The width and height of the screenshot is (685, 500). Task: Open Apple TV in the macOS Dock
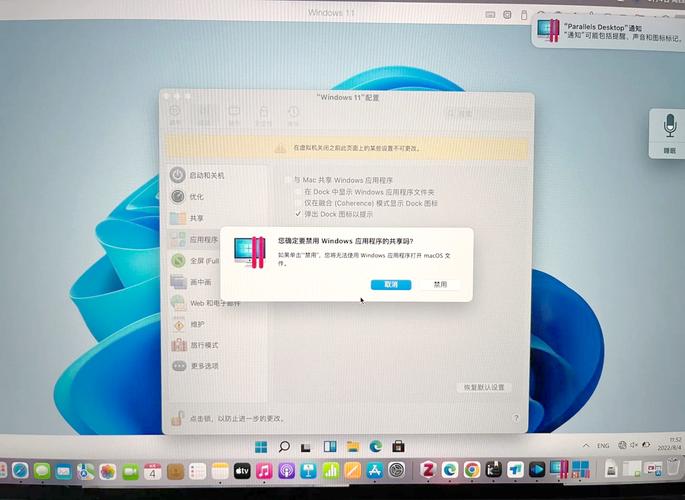pyautogui.click(x=242, y=471)
